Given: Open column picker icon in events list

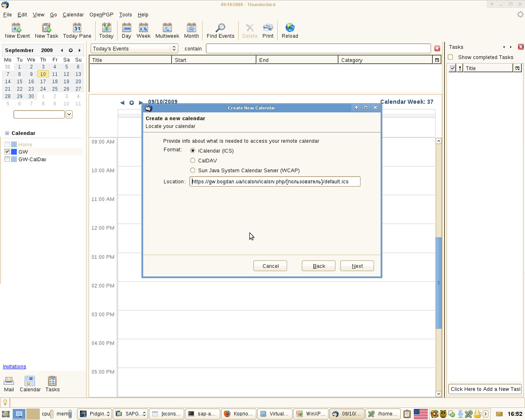Looking at the screenshot, I should (437, 60).
